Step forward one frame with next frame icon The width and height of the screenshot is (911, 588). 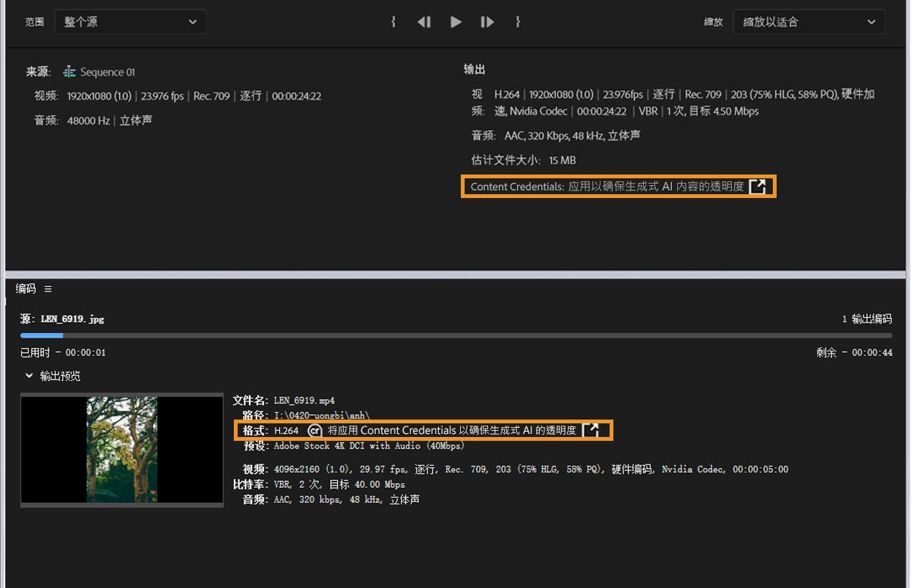coord(487,22)
